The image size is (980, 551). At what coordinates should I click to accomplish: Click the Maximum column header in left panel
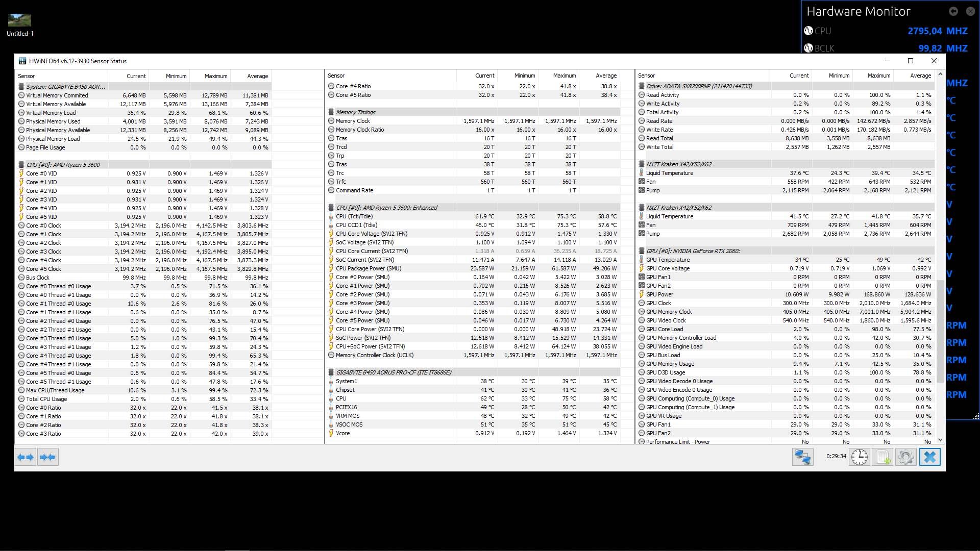[x=215, y=76]
